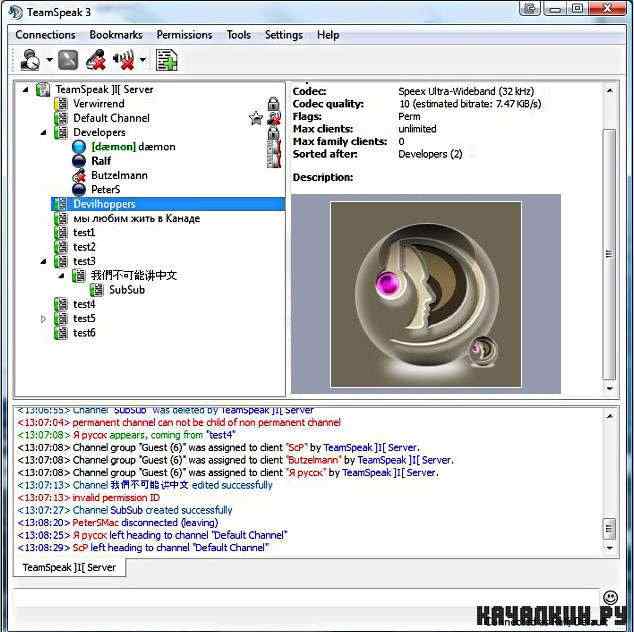Click the info panel scrollbar down arrow
Screen dimensions: 634x632
[610, 389]
